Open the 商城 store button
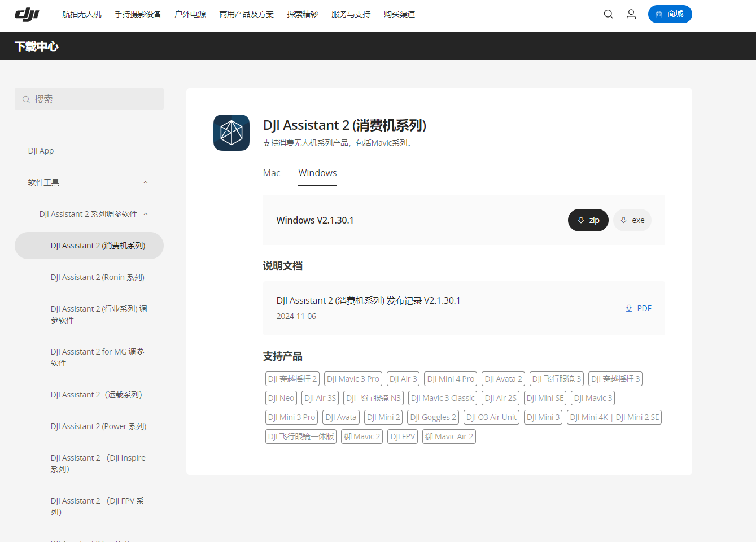The height and width of the screenshot is (542, 756). click(x=670, y=14)
